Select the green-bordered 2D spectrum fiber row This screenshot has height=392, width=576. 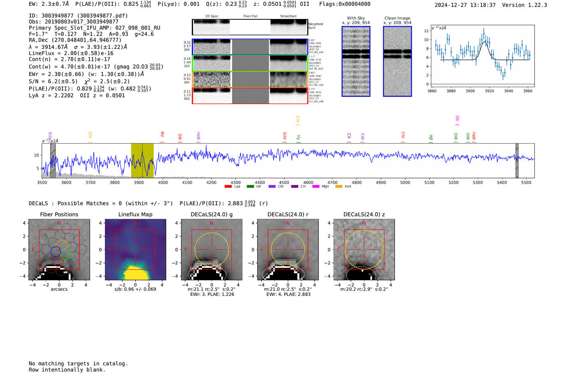(x=250, y=63)
